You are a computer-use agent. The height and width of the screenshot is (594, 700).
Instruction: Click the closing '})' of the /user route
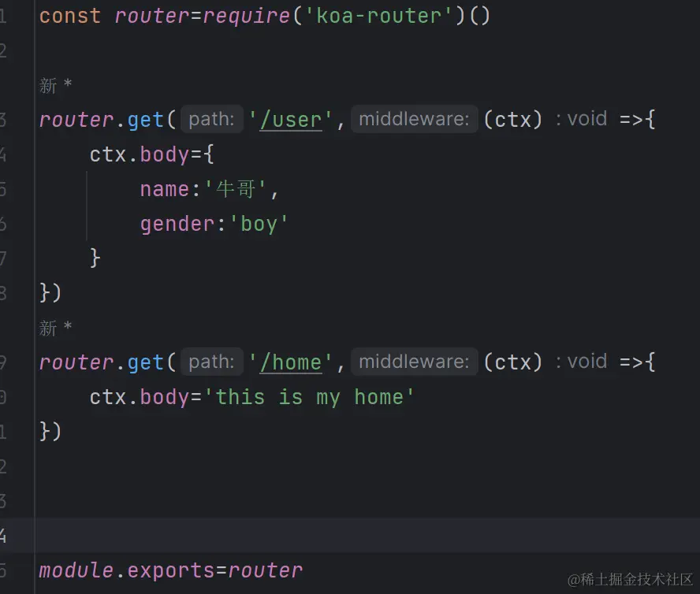click(x=50, y=293)
